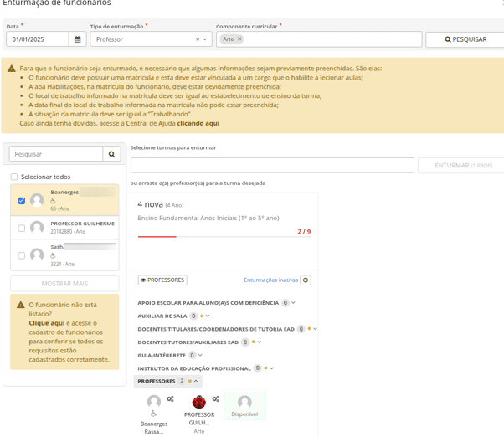Open settings gears for Boanerges Rassa enrollment
504x437 pixels.
point(170,398)
